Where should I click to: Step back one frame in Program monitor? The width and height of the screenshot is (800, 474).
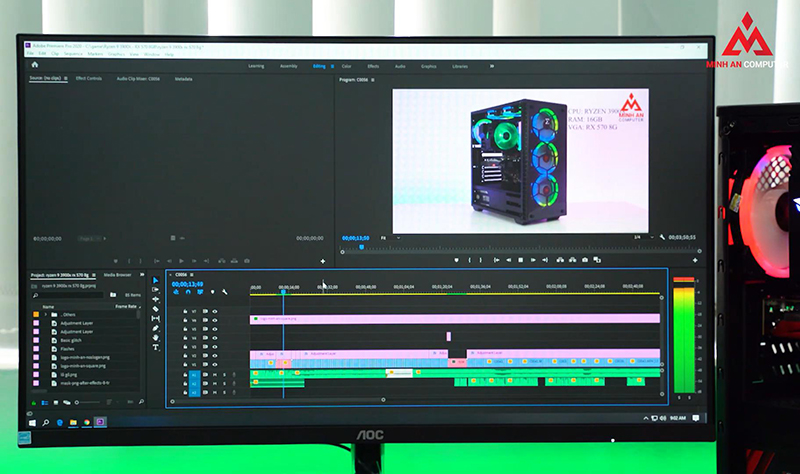[509, 260]
